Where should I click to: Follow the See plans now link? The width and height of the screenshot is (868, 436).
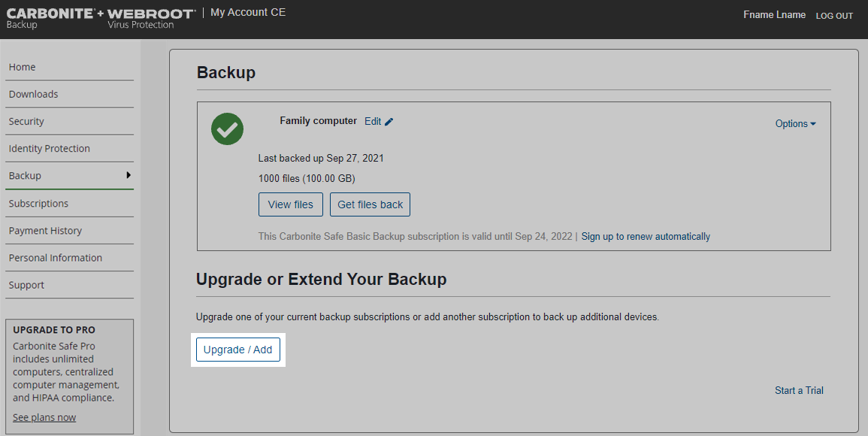pyautogui.click(x=44, y=417)
